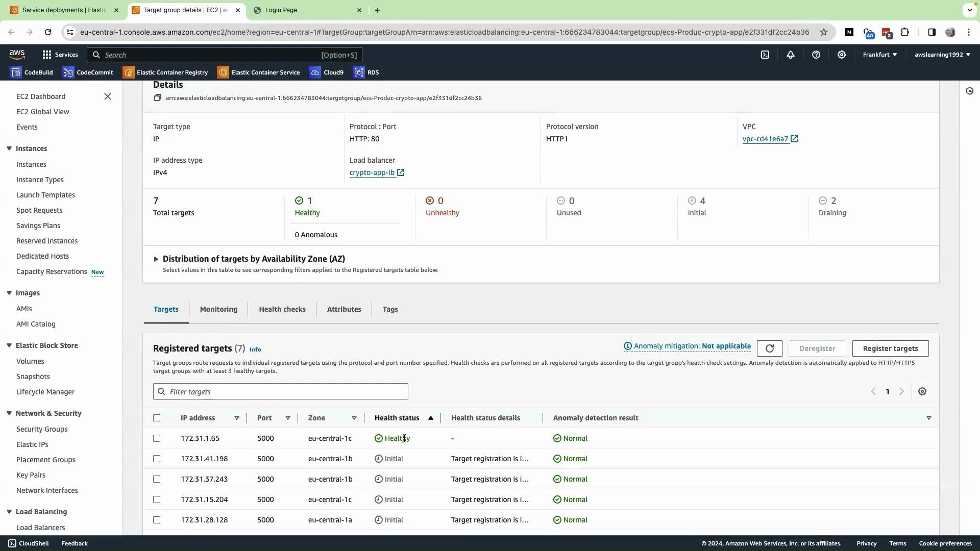Open the info panel icon at right edge

[x=970, y=91]
